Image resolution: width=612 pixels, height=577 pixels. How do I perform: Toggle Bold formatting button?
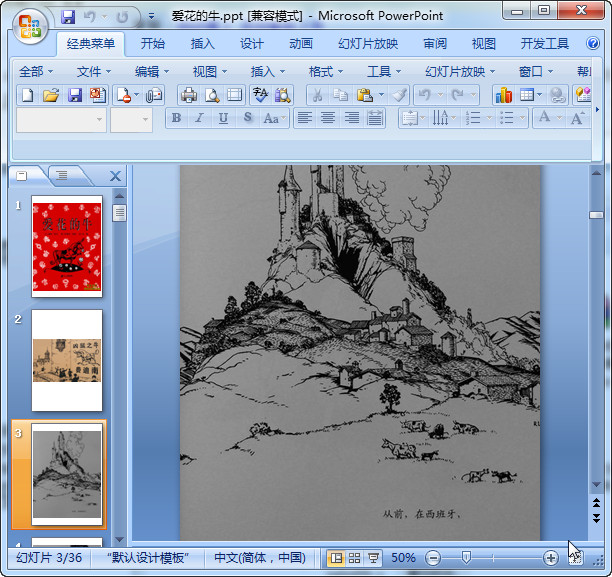[177, 118]
